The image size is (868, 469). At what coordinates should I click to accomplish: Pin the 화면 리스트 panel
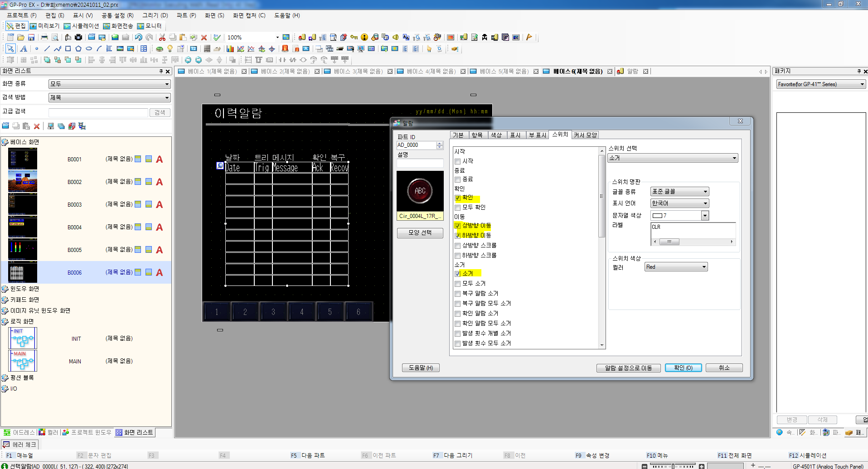click(161, 71)
